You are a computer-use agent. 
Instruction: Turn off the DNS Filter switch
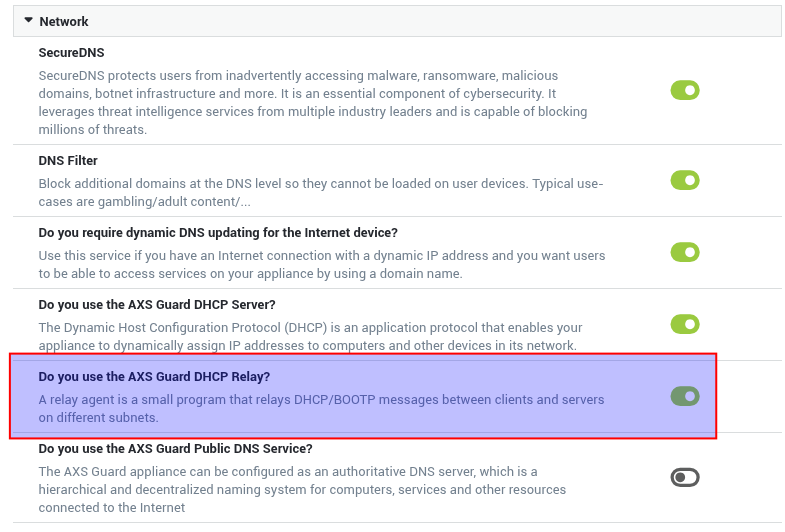685,180
